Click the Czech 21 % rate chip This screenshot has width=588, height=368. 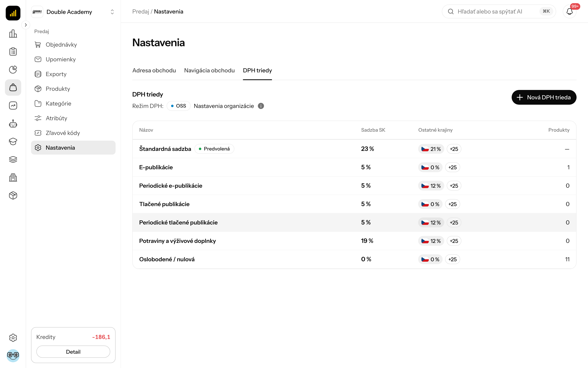pyautogui.click(x=431, y=149)
